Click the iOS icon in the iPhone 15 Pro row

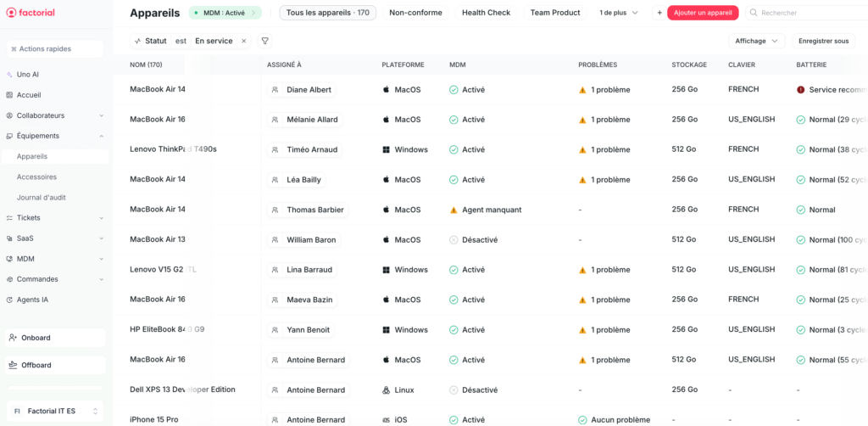(x=386, y=420)
